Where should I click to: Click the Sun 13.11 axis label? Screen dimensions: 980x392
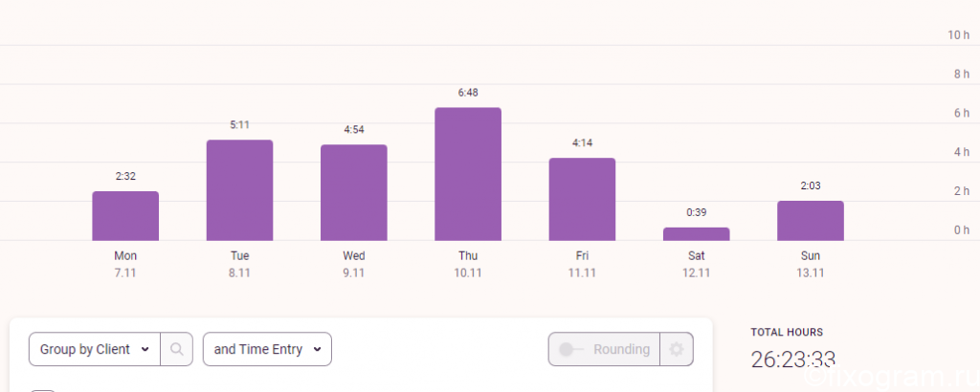tap(811, 264)
